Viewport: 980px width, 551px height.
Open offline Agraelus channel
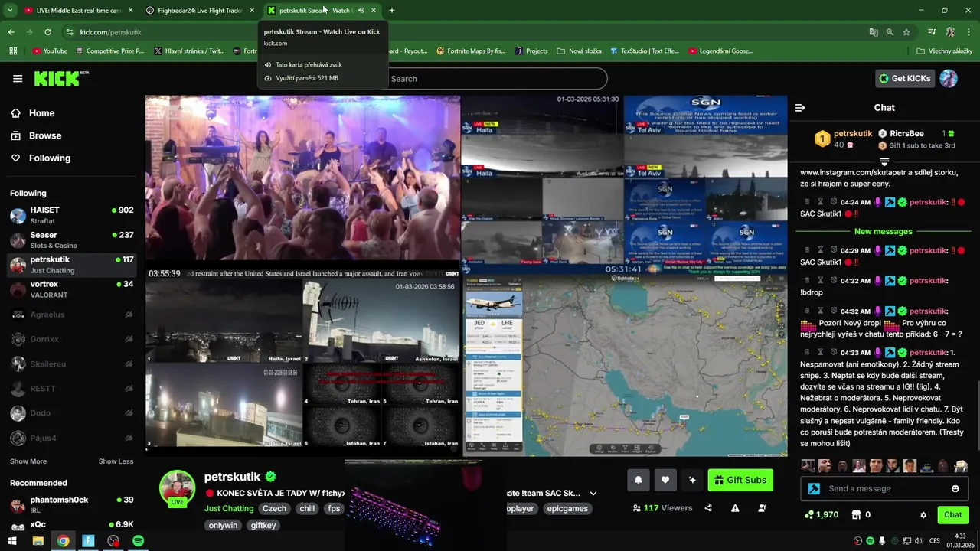pyautogui.click(x=72, y=315)
